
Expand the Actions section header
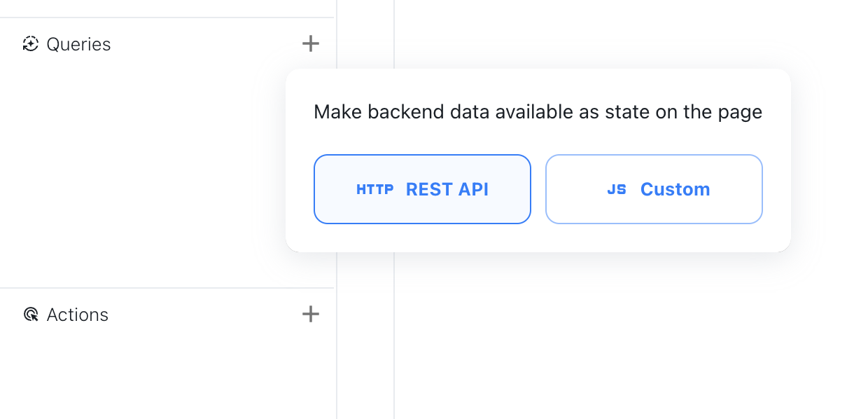77,314
